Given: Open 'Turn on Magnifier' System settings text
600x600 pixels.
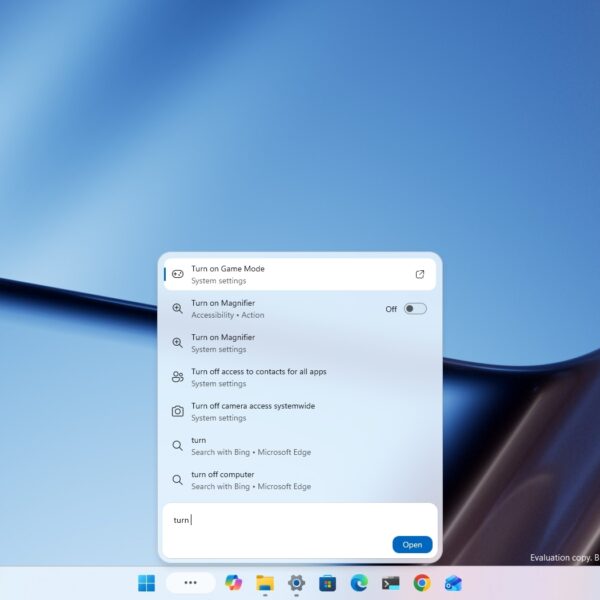Looking at the screenshot, I should click(x=223, y=338).
